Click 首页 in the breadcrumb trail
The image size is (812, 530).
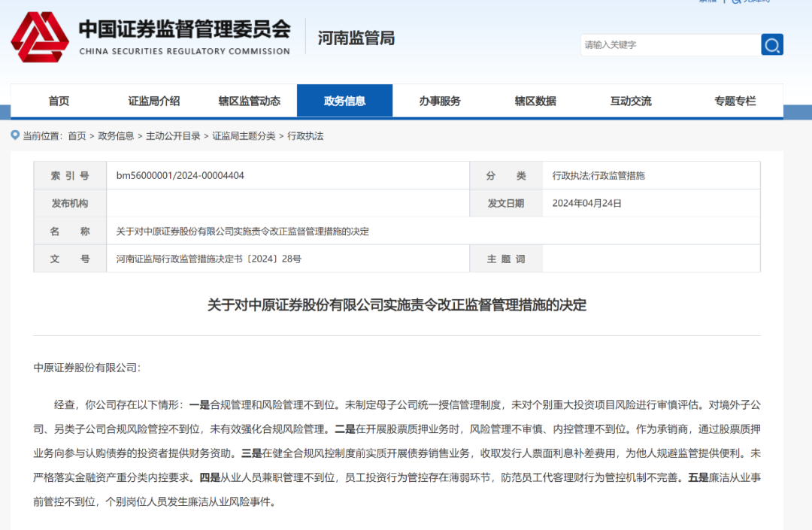tap(77, 136)
